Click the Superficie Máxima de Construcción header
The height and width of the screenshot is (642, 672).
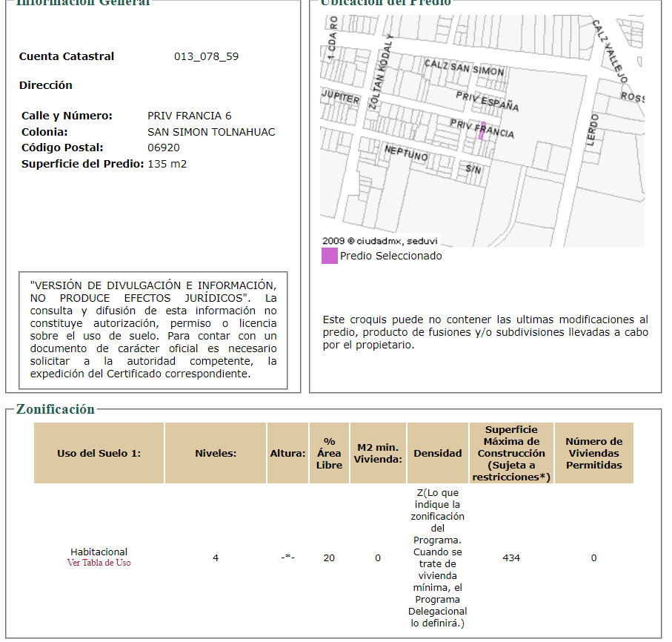click(511, 453)
